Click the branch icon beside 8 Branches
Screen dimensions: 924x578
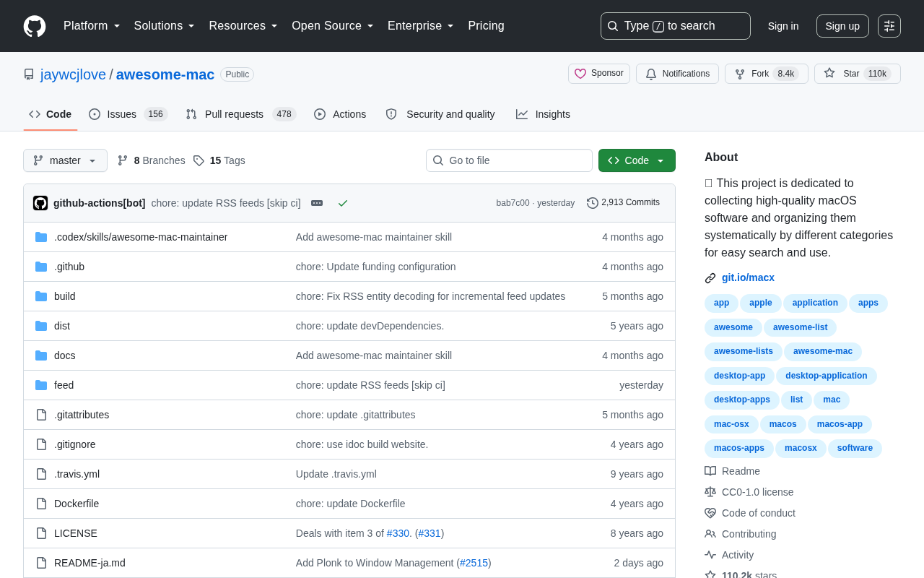(123, 160)
